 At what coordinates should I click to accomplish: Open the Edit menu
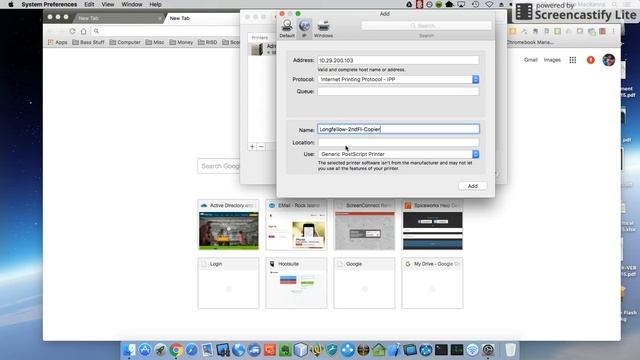click(x=89, y=4)
